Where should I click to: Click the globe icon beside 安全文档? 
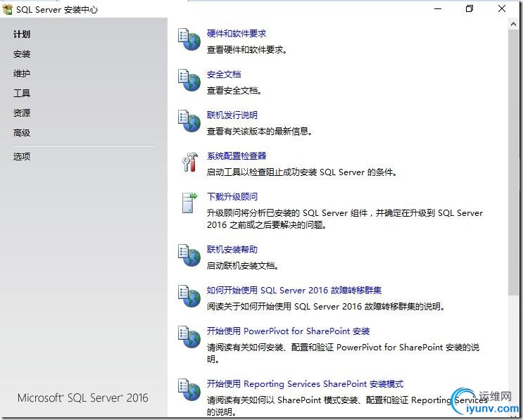189,80
